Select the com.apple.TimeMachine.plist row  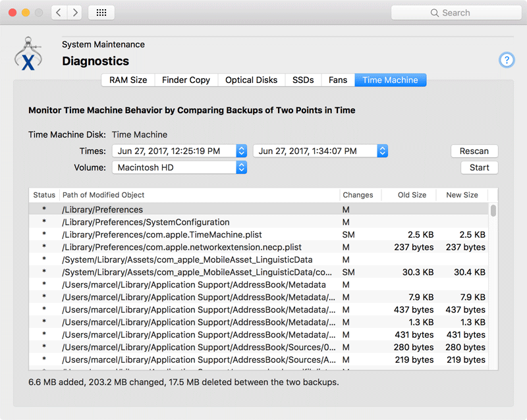tap(258, 234)
